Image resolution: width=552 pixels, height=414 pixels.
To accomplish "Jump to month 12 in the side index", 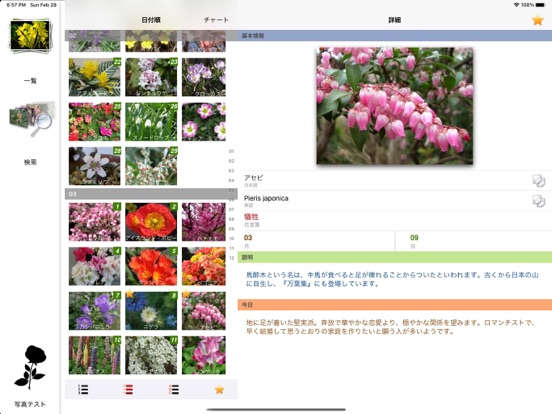I will [x=231, y=258].
